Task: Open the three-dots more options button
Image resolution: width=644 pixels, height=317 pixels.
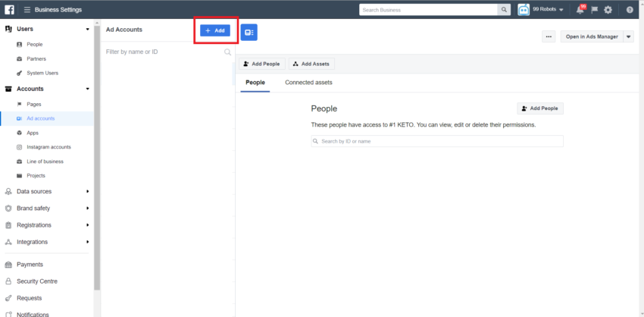Action: 549,36
